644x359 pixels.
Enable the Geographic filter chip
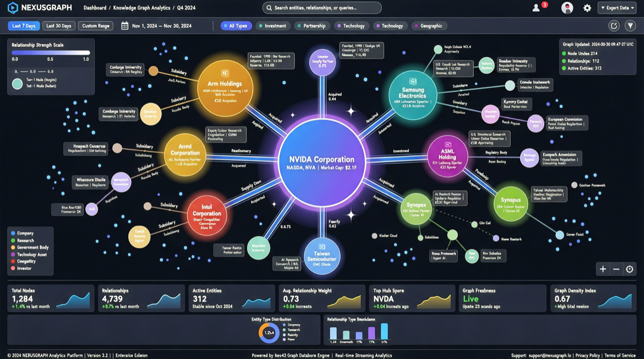[429, 25]
